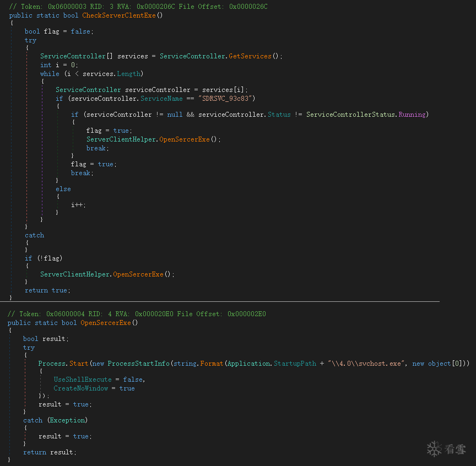This screenshot has height=466, width=476.
Task: Click the "int i = 0;" declaration
Action: (59, 65)
